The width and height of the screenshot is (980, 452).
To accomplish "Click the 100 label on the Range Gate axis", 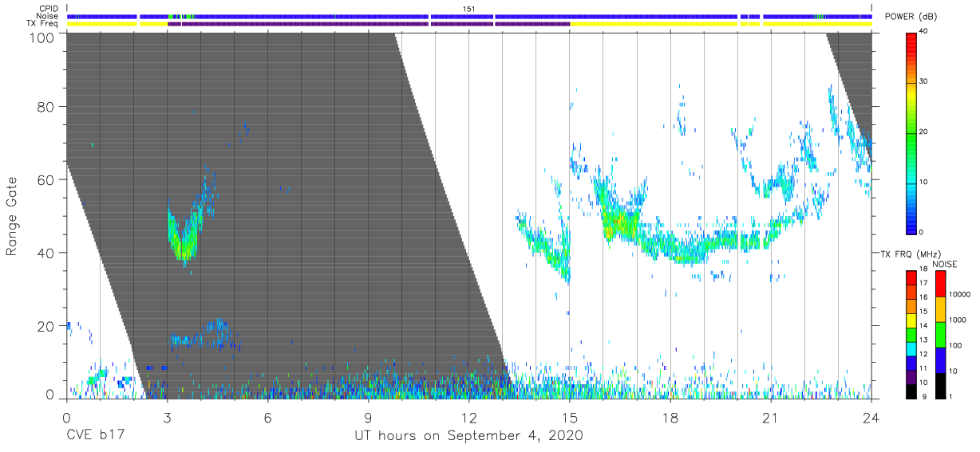I will [x=41, y=37].
